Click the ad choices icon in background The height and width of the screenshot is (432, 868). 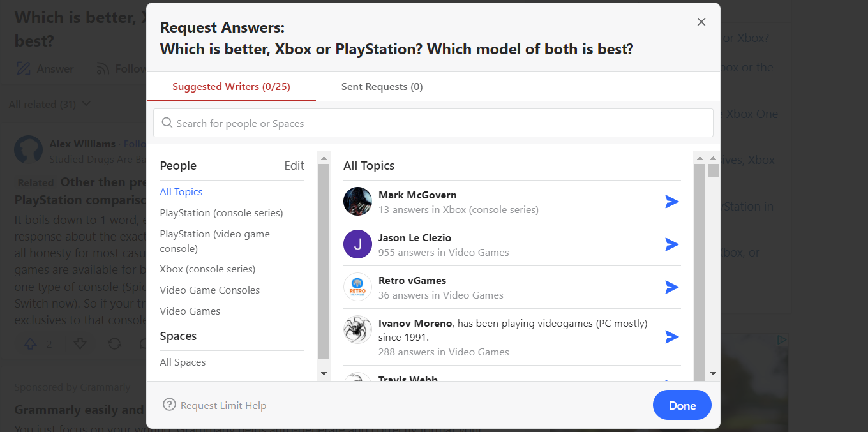(x=782, y=340)
